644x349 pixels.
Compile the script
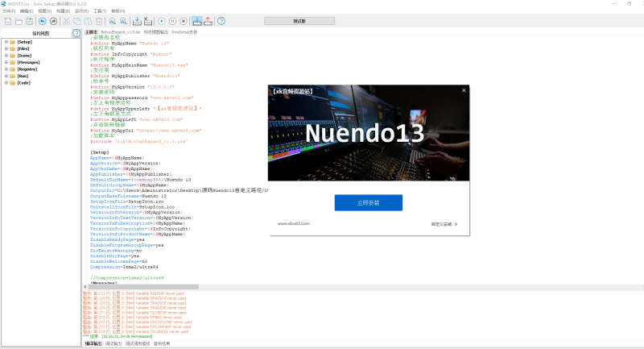pyautogui.click(x=137, y=22)
